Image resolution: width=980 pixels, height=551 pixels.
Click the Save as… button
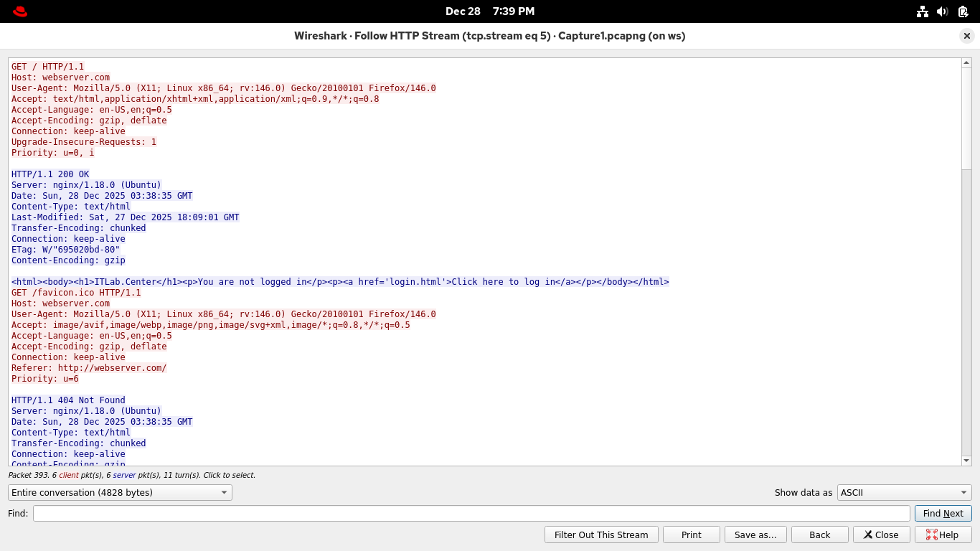point(755,535)
